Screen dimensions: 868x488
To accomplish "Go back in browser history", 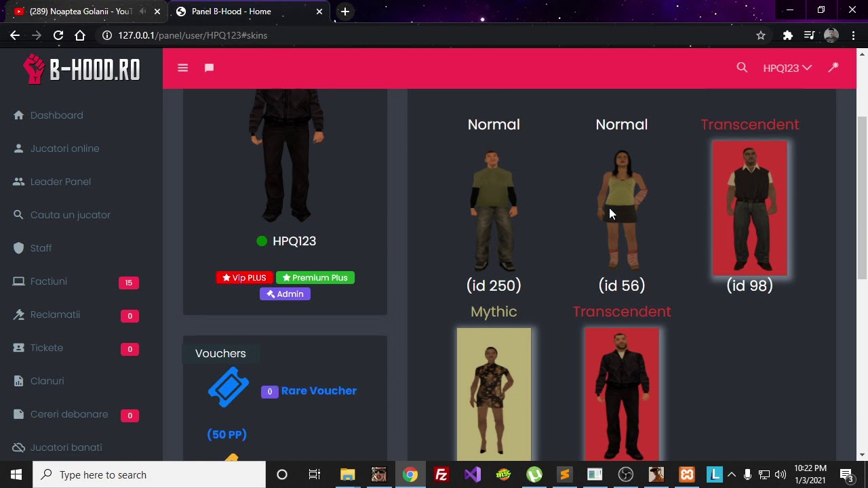I will point(15,35).
